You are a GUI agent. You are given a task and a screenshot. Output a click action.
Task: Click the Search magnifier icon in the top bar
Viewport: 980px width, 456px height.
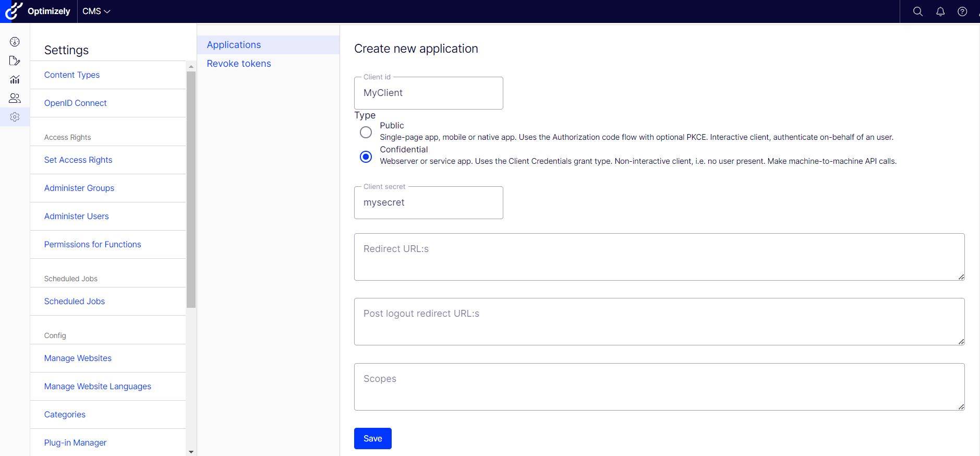pos(918,11)
